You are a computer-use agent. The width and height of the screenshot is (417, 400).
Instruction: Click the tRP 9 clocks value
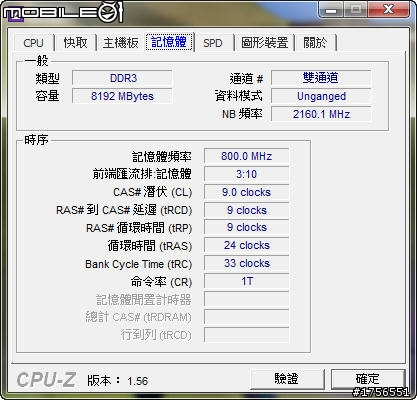point(246,227)
